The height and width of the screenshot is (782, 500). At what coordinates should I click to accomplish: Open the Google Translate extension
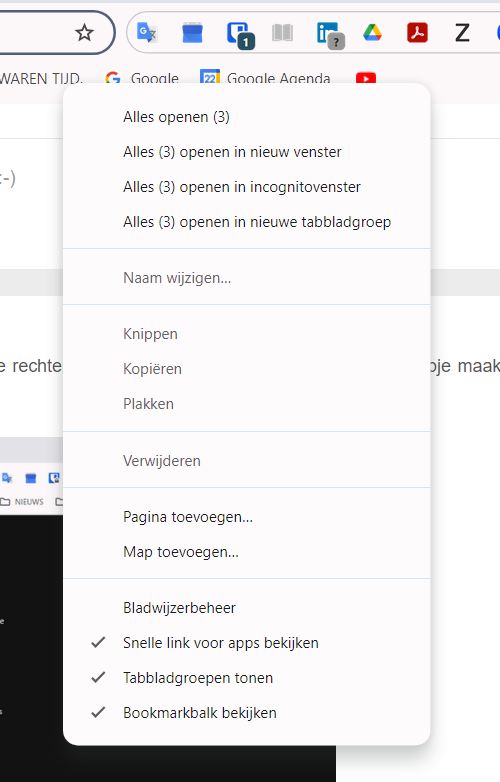[x=147, y=33]
